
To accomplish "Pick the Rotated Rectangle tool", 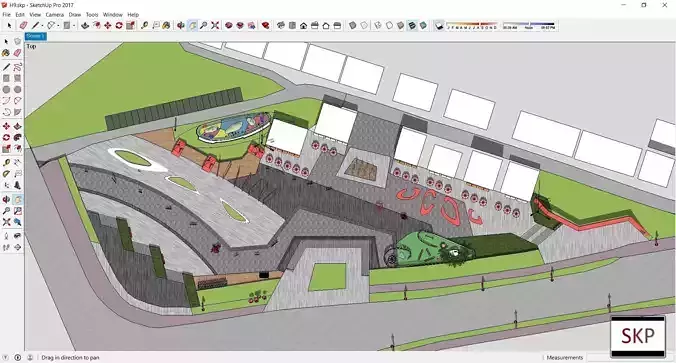I will tap(17, 78).
